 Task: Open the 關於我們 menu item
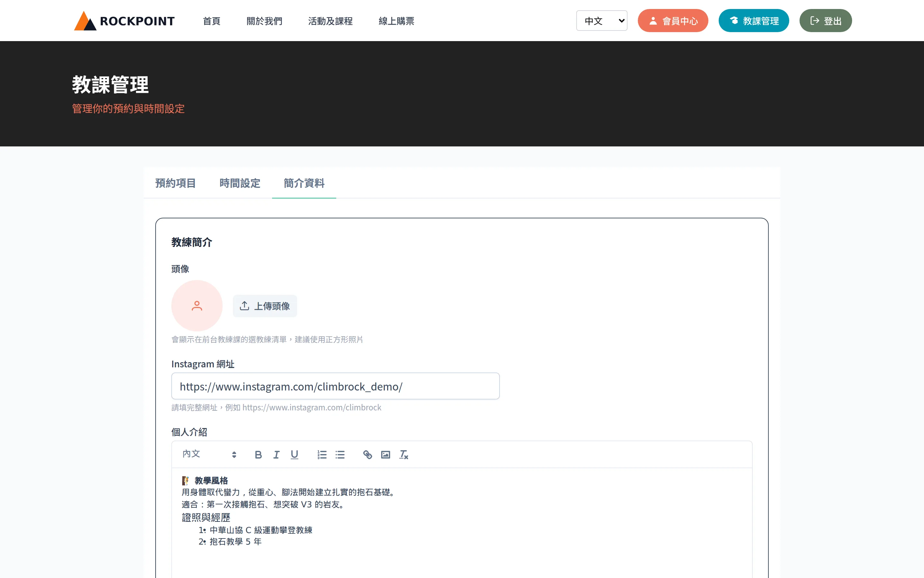[x=264, y=21]
